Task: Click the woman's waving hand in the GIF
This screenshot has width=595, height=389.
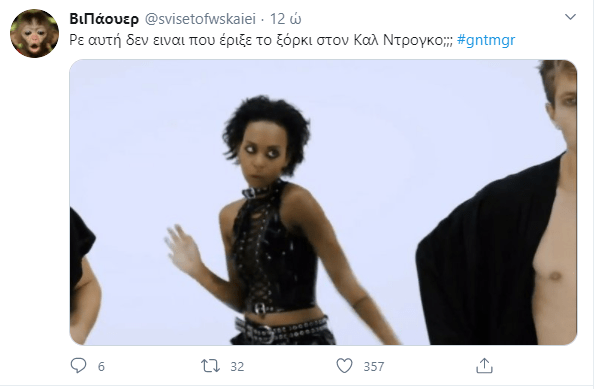Action: click(184, 250)
